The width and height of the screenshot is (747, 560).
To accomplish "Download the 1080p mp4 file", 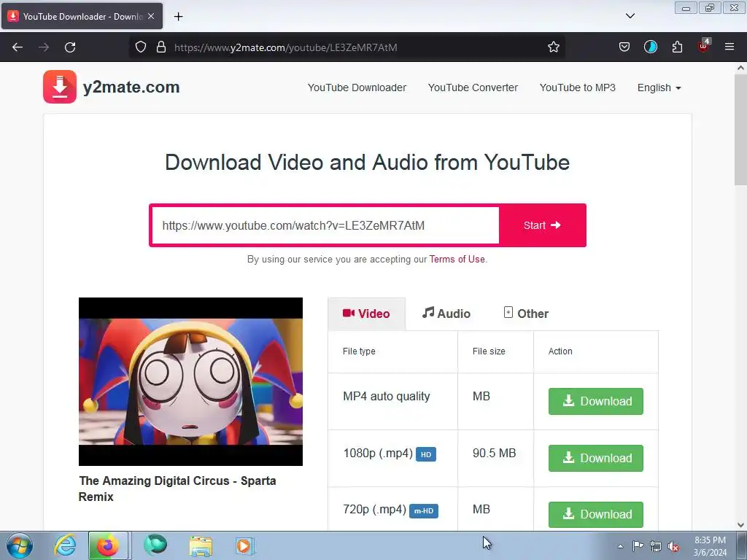I will (595, 458).
